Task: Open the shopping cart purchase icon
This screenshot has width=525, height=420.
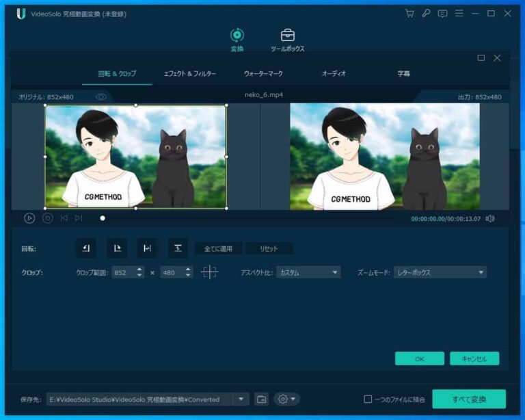Action: 409,14
